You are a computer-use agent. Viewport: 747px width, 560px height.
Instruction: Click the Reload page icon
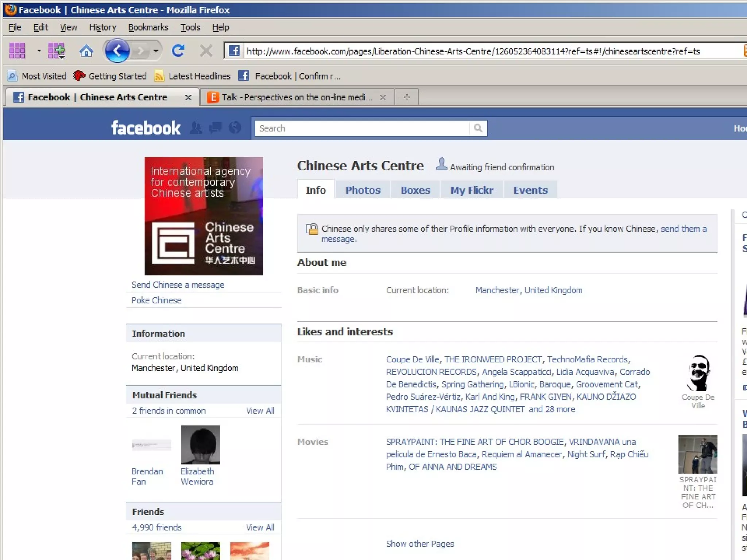point(178,51)
